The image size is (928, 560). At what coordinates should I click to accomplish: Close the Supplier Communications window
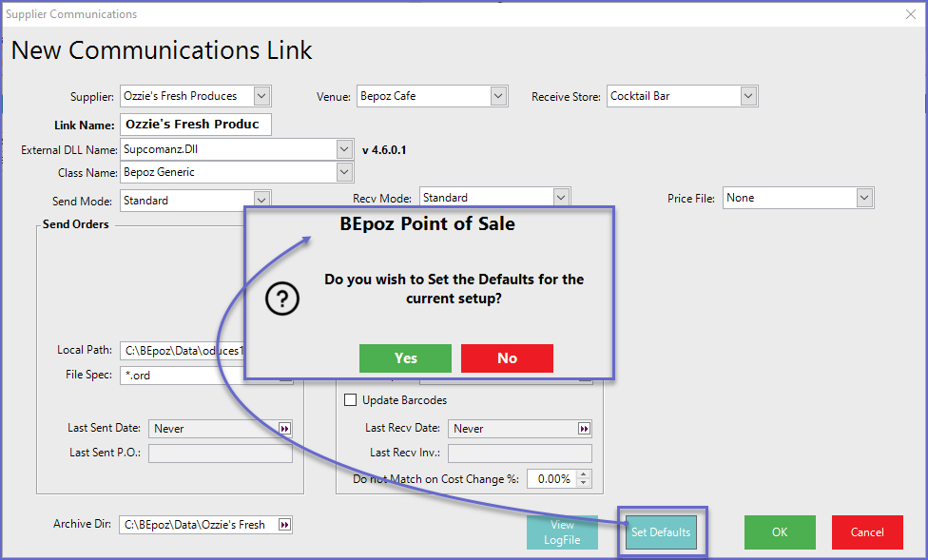[911, 14]
